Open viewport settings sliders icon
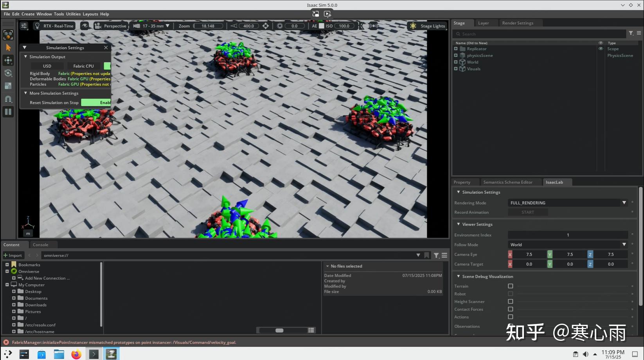 click(x=24, y=26)
